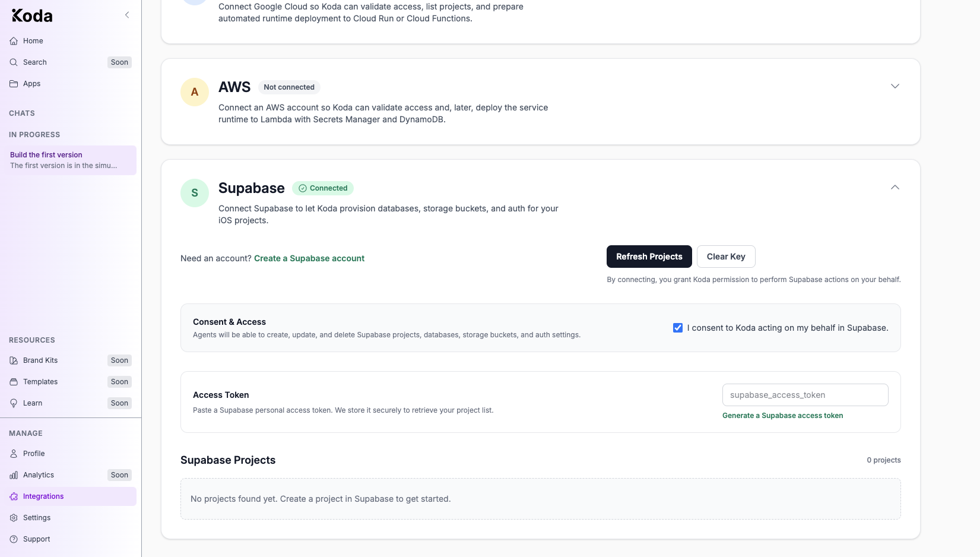Open Apps in the sidebar
The width and height of the screenshot is (980, 557).
71,84
